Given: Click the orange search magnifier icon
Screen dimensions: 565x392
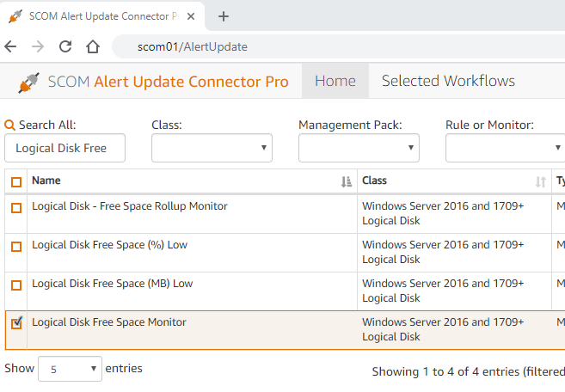Looking at the screenshot, I should (x=9, y=125).
